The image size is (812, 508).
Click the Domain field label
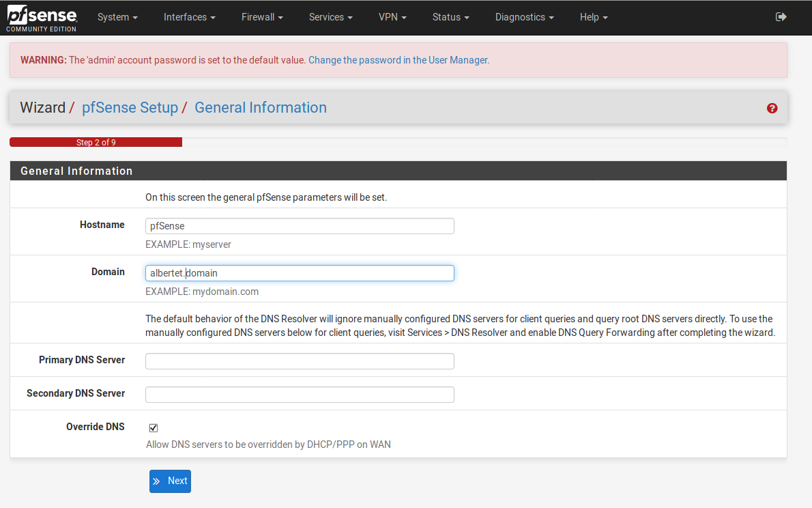pyautogui.click(x=108, y=272)
